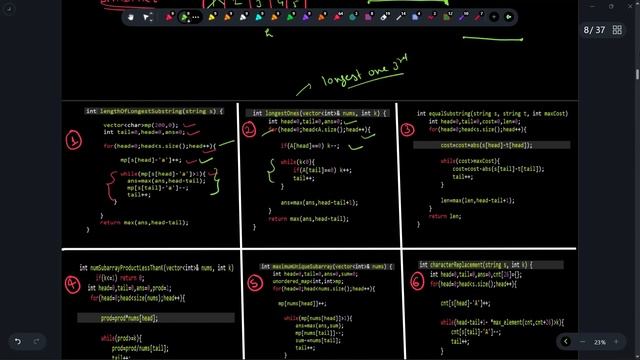Select the purple pen
The width and height of the screenshot is (640, 360).
[x=306, y=17]
